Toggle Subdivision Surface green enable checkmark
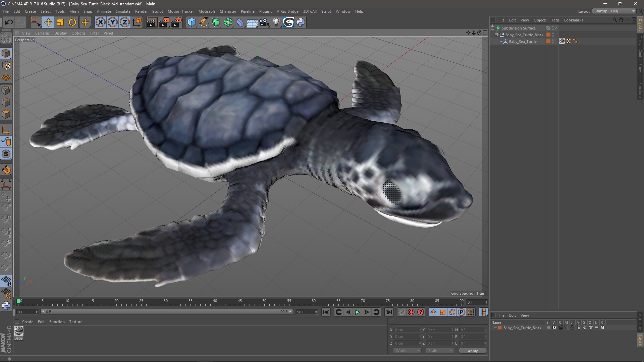The image size is (644, 362). tap(556, 28)
